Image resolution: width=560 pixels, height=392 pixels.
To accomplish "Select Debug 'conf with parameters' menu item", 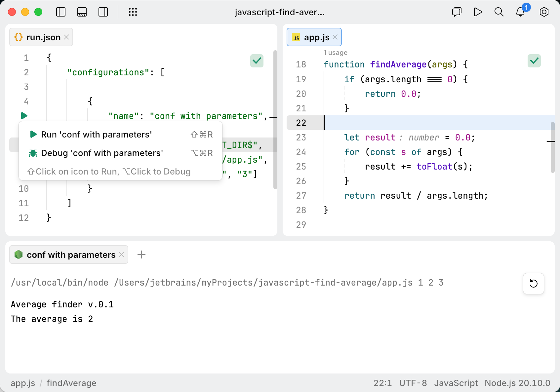I will click(x=102, y=153).
